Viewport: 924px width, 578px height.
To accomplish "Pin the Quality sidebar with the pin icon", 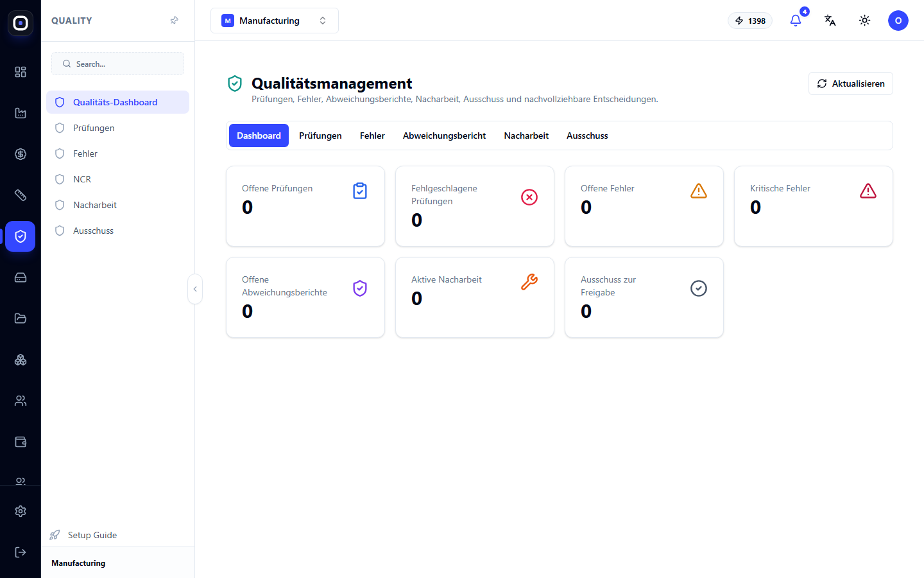I will click(x=174, y=21).
